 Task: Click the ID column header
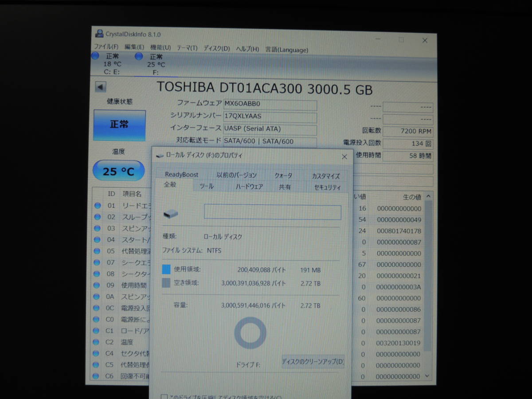[112, 194]
